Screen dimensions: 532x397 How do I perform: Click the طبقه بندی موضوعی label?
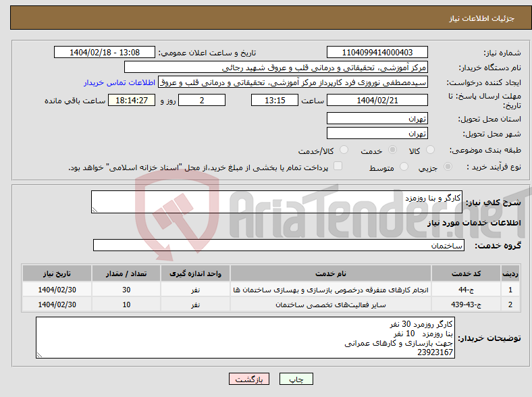coord(485,150)
